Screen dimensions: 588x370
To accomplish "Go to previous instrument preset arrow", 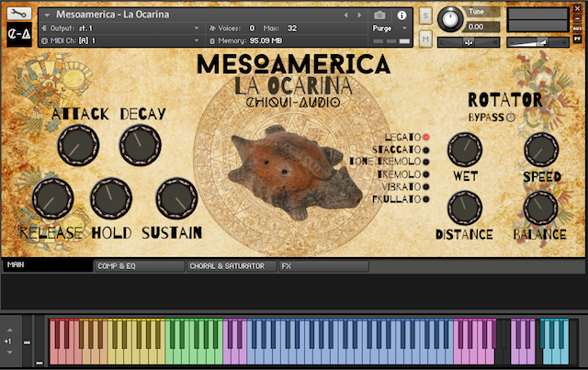I will tap(346, 15).
